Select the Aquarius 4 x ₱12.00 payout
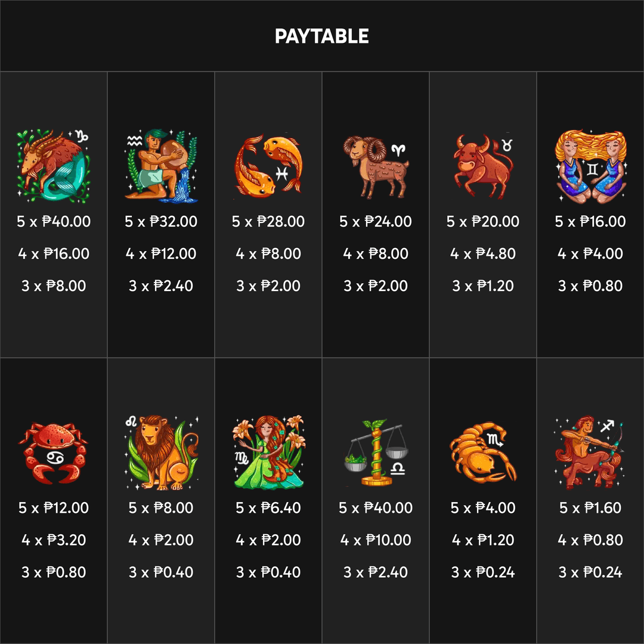The image size is (644, 644). click(161, 253)
